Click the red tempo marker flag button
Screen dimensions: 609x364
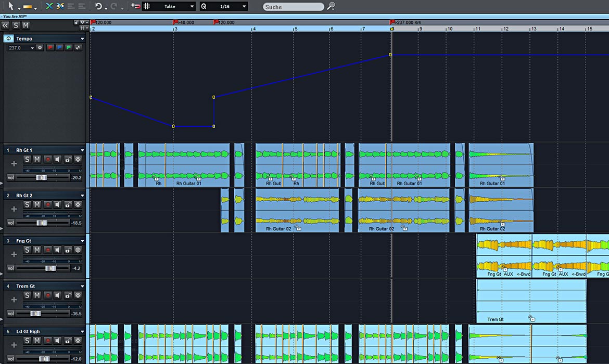pos(50,48)
